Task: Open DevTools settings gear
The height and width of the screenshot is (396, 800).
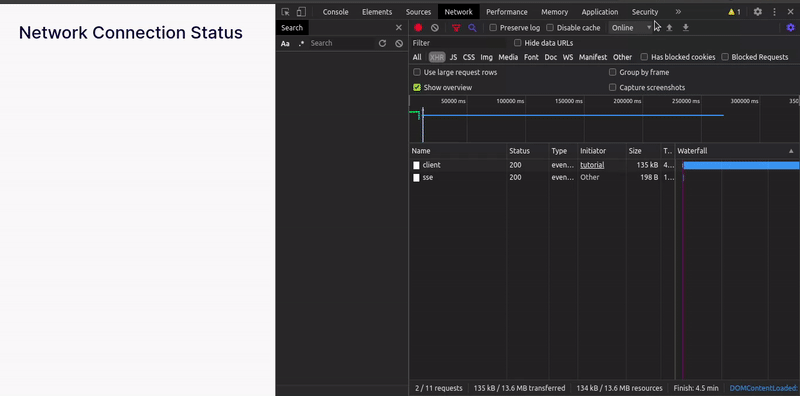Action: pos(758,12)
